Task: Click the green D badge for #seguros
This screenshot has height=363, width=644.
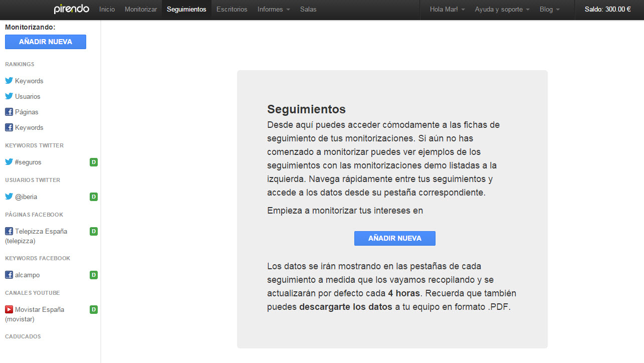Action: (x=93, y=162)
